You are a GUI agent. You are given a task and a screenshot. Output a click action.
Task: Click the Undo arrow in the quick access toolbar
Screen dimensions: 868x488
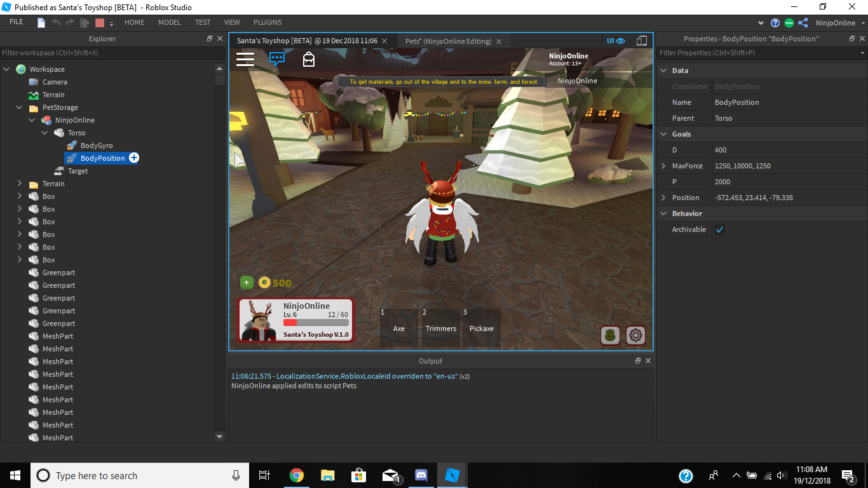click(x=55, y=22)
